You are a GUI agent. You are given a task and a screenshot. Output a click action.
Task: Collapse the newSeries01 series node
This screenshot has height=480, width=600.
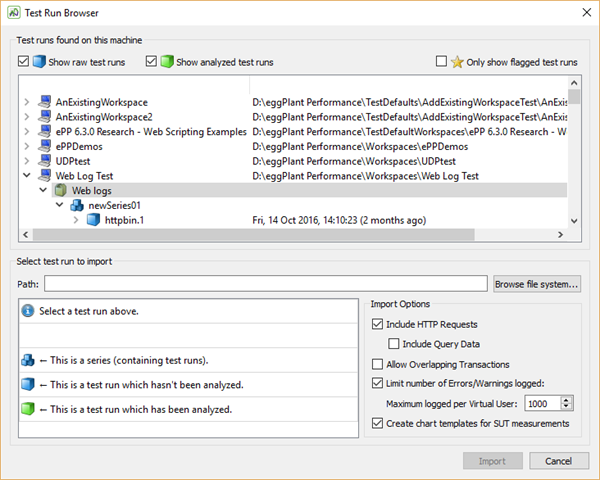59,205
